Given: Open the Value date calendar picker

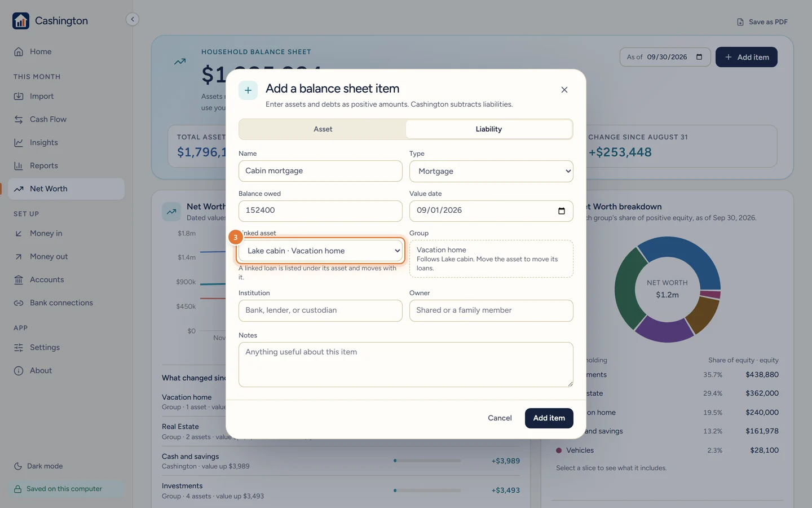Looking at the screenshot, I should (x=562, y=211).
